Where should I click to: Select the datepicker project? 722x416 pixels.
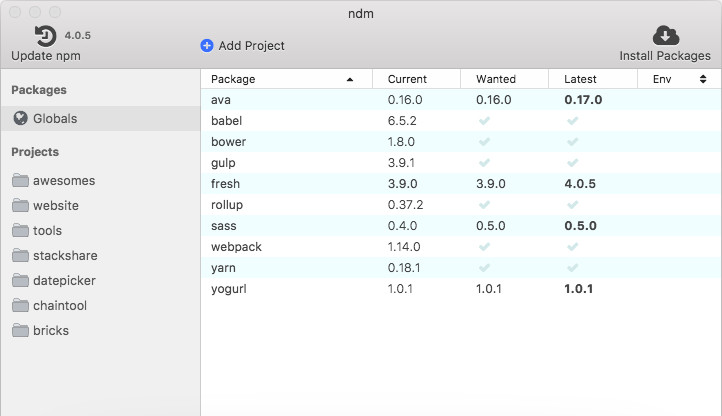[x=64, y=281]
